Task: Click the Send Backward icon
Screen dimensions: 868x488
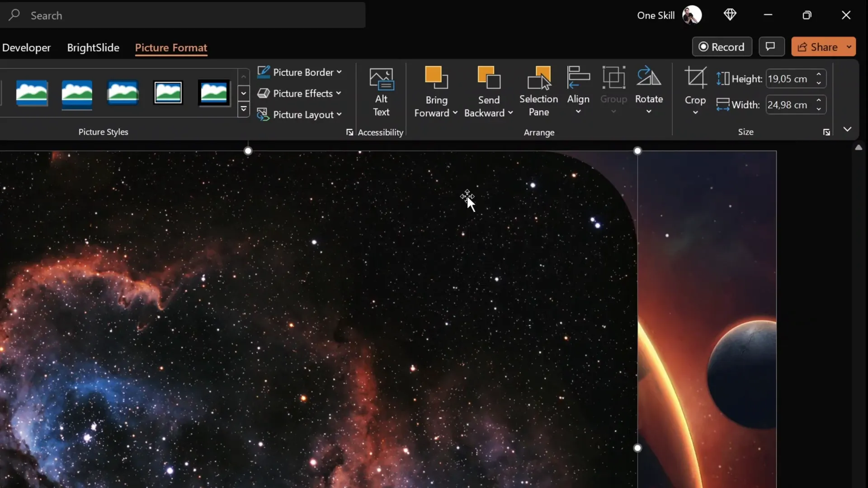Action: (x=489, y=78)
